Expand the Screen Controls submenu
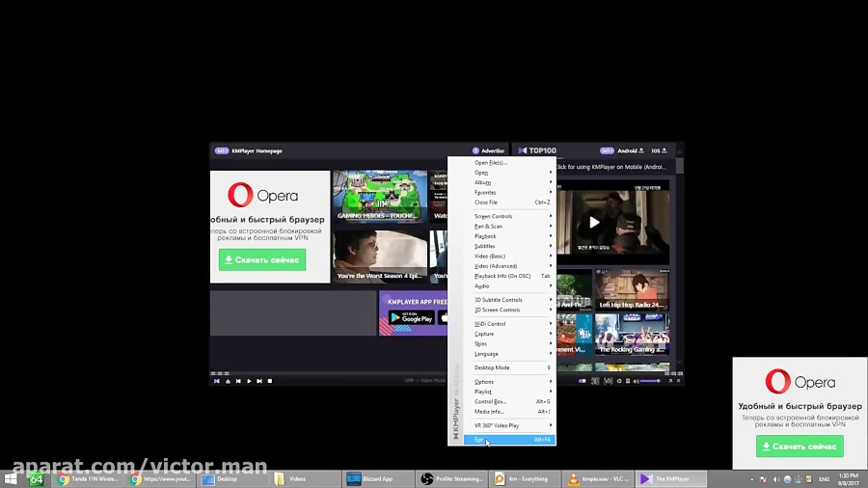Image resolution: width=868 pixels, height=488 pixels. click(508, 216)
